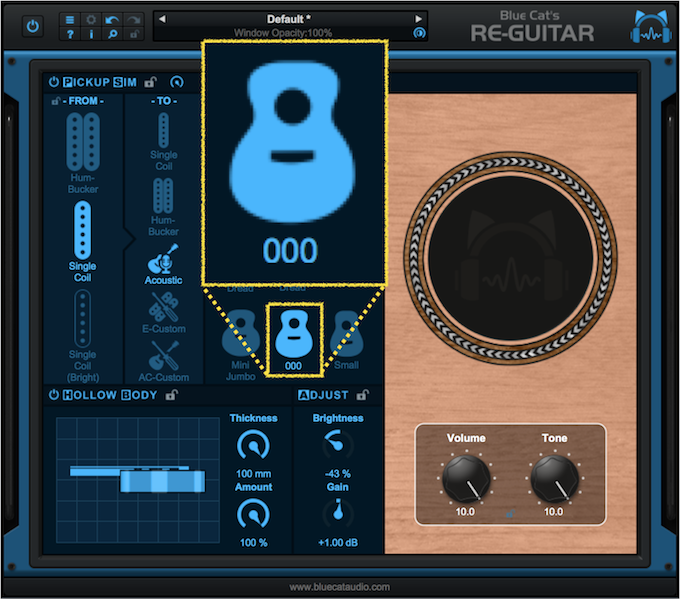Screen dimensions: 680x599
Task: Click the -43 % brightness value
Action: coord(338,474)
